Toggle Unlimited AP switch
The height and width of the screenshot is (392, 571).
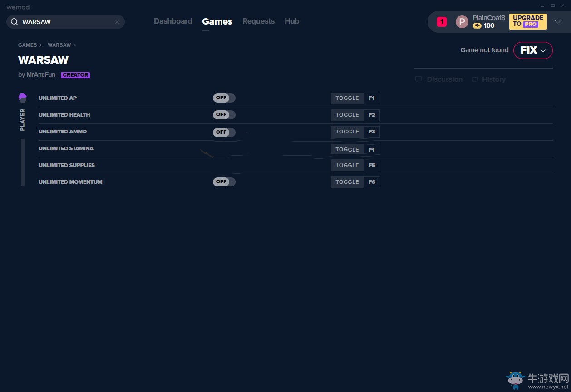(224, 98)
